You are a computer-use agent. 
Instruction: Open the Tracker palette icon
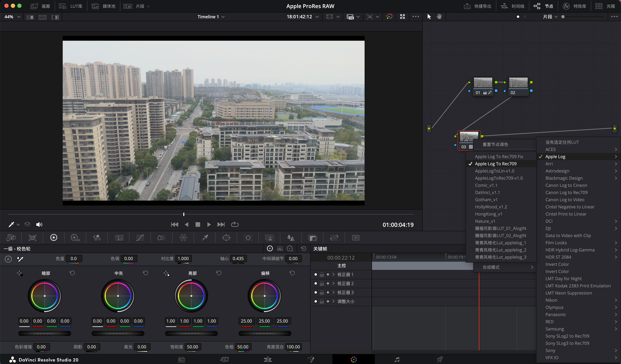tap(248, 238)
